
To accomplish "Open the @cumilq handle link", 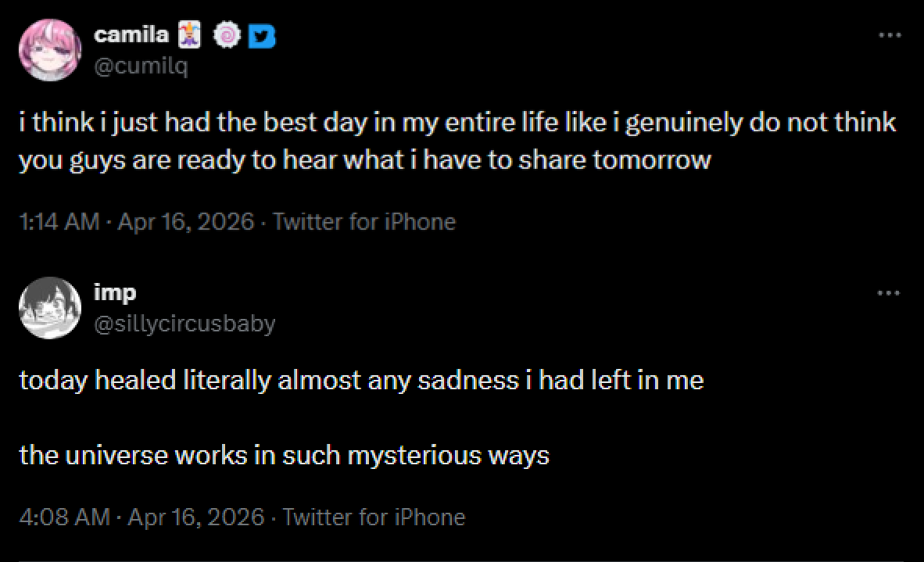I will click(x=141, y=66).
